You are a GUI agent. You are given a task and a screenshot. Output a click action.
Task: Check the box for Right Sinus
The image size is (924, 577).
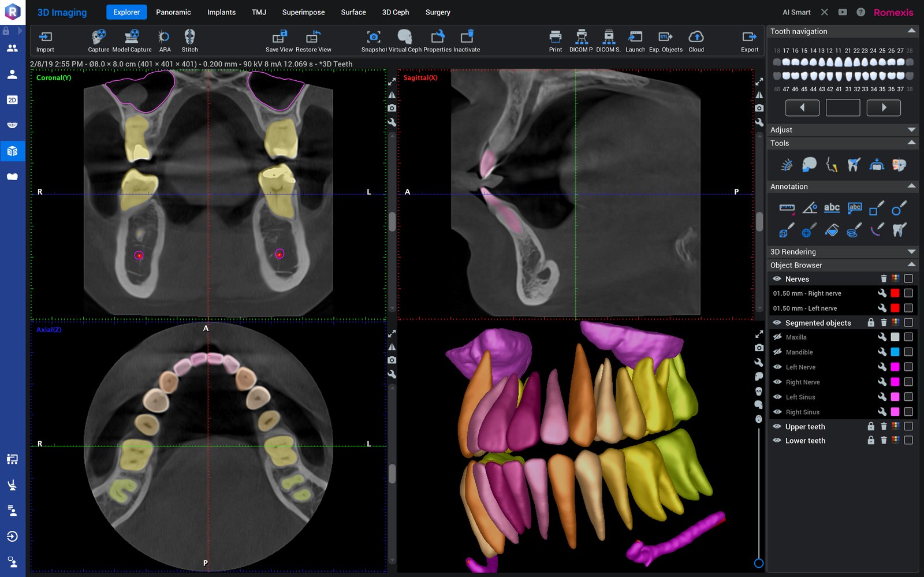coord(908,412)
